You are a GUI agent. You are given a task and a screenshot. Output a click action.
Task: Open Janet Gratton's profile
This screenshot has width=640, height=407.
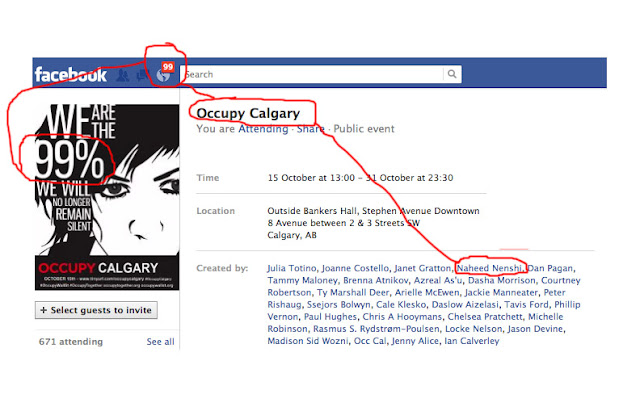point(422,268)
